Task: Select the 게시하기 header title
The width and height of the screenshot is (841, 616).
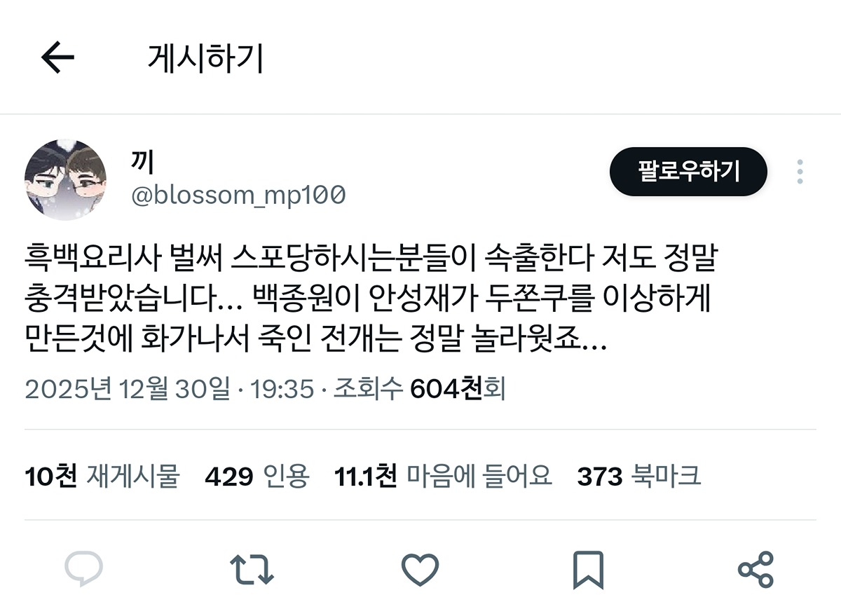Action: [205, 59]
